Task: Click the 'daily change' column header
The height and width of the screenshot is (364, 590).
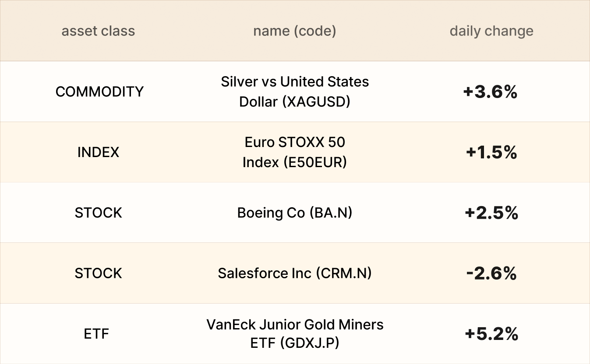Action: [x=491, y=31]
